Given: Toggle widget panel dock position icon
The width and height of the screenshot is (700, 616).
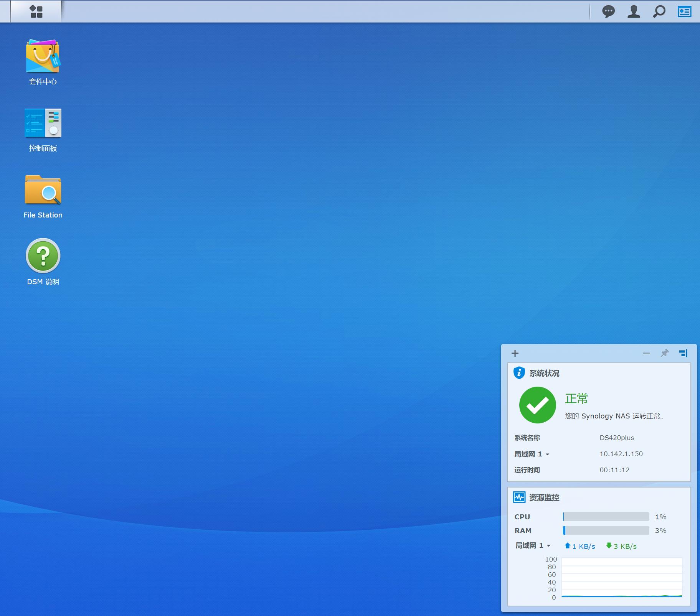Looking at the screenshot, I should (x=683, y=353).
